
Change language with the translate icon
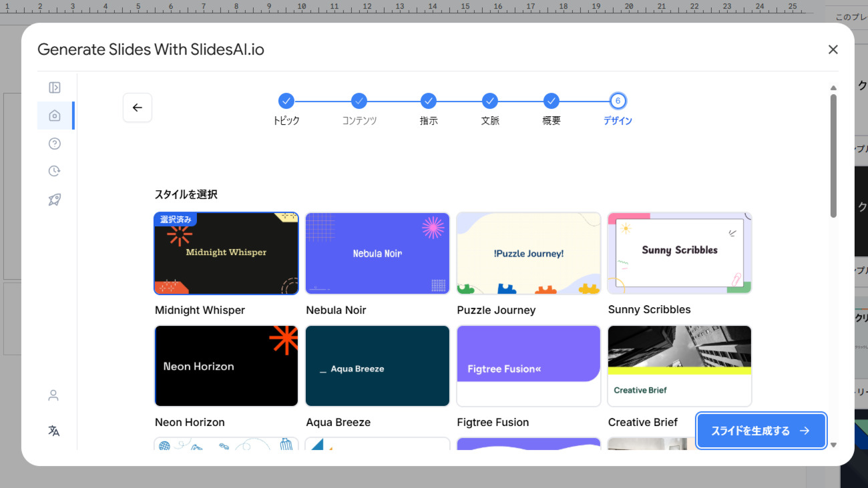53,431
